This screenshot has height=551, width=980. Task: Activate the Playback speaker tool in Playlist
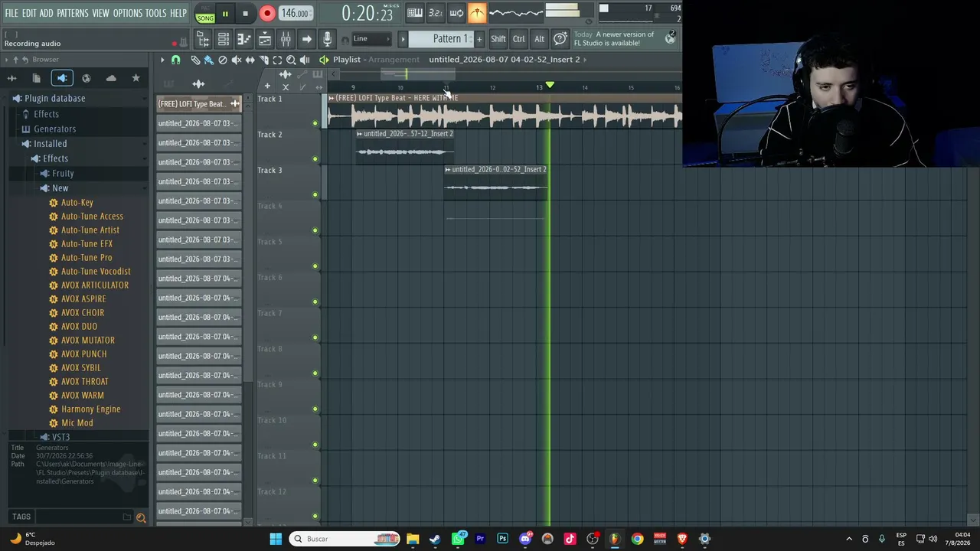click(x=305, y=60)
